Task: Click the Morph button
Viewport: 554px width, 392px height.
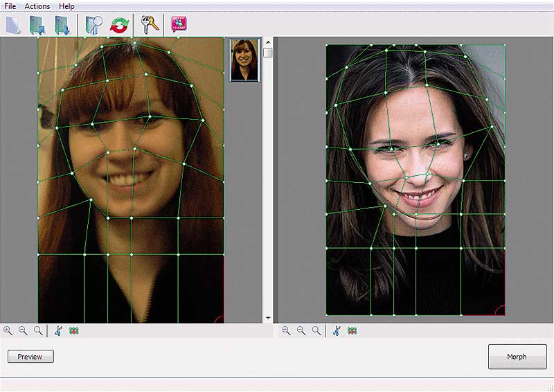Action: coord(517,357)
